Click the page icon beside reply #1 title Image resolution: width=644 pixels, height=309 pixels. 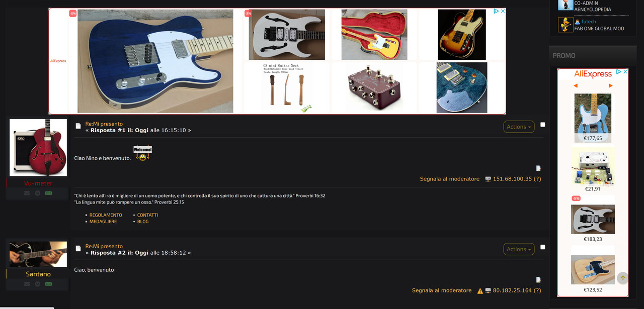coord(78,126)
